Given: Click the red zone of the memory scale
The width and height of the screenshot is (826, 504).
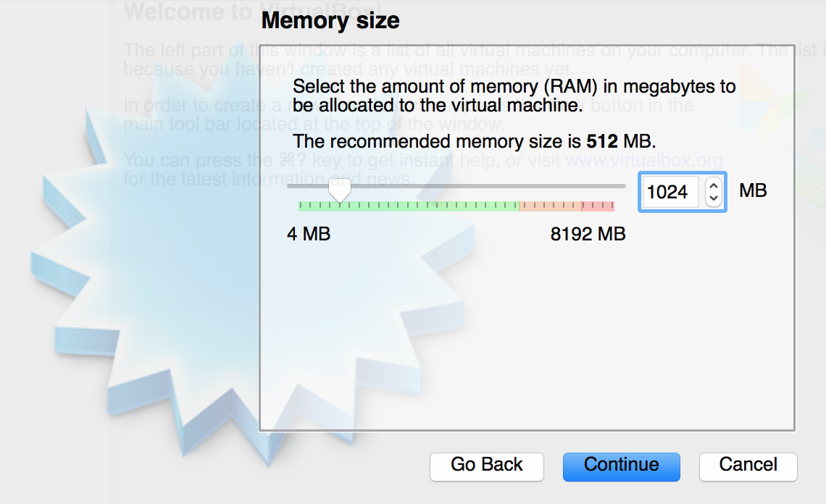Looking at the screenshot, I should pyautogui.click(x=598, y=206).
